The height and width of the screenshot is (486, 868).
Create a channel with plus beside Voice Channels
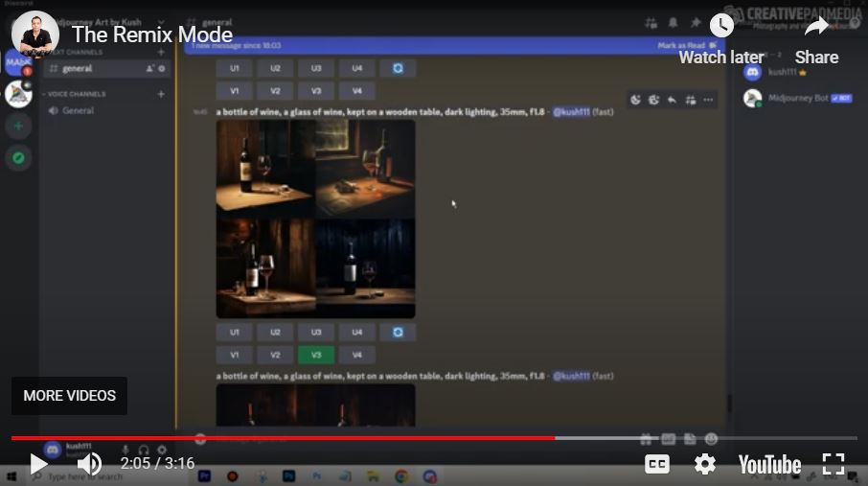(x=161, y=94)
